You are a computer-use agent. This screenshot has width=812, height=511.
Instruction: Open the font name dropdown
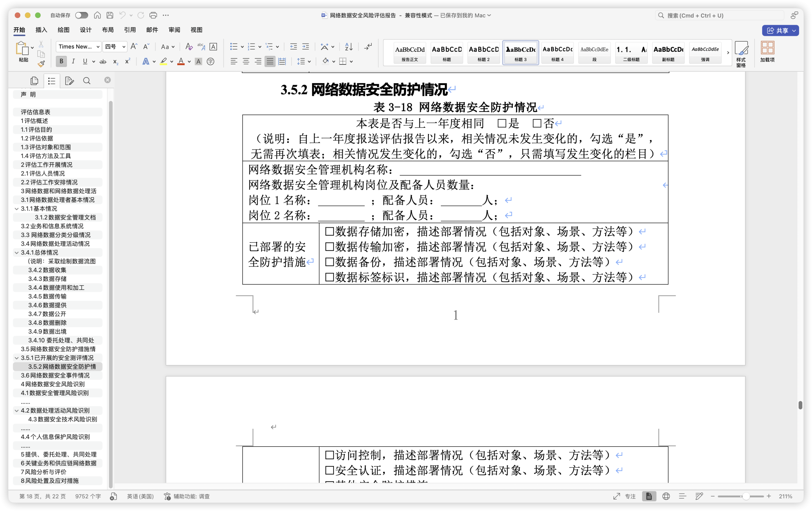98,47
